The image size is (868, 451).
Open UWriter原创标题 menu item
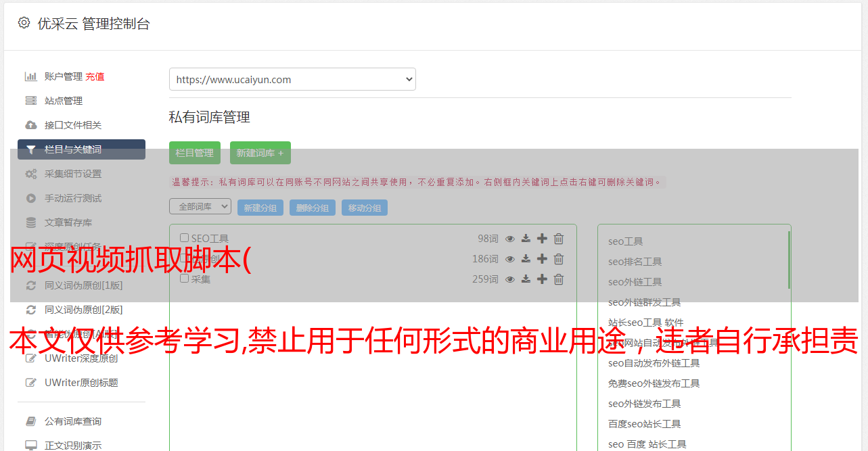click(81, 383)
